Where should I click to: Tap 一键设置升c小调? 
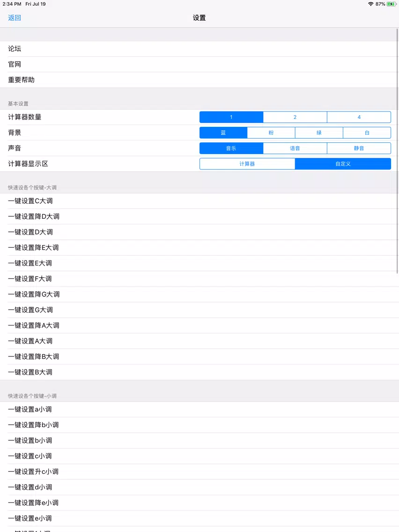click(199, 472)
